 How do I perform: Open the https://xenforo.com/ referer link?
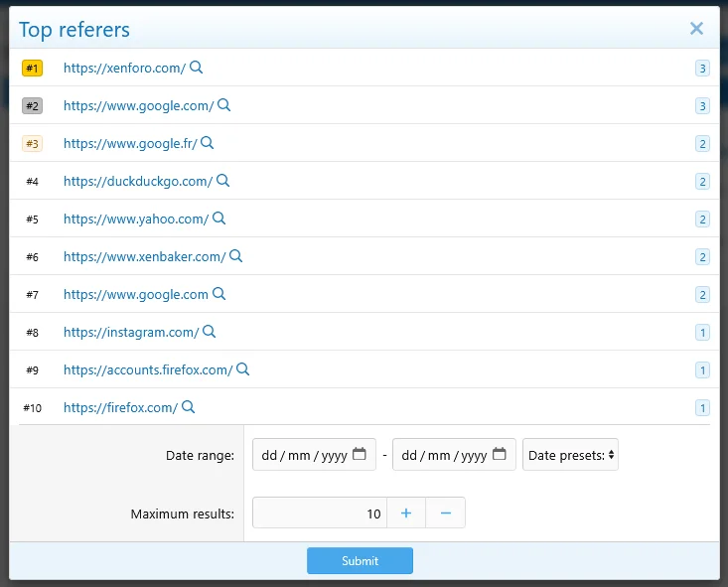click(x=124, y=68)
